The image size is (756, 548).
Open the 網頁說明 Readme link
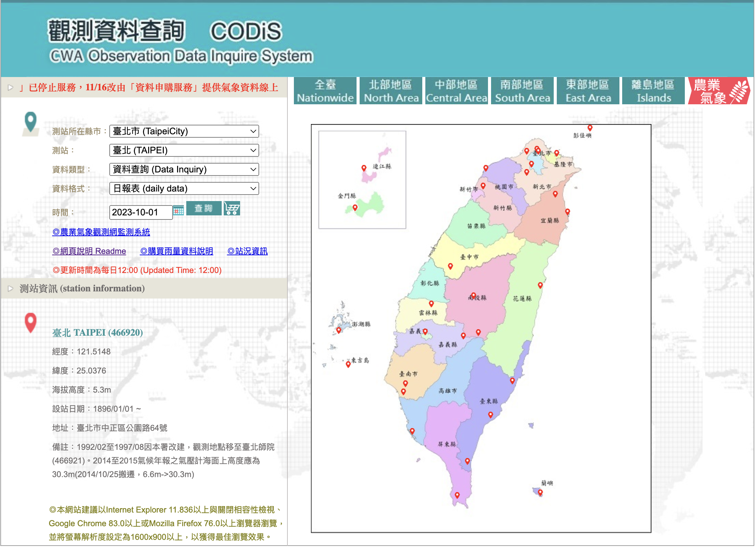(x=89, y=251)
